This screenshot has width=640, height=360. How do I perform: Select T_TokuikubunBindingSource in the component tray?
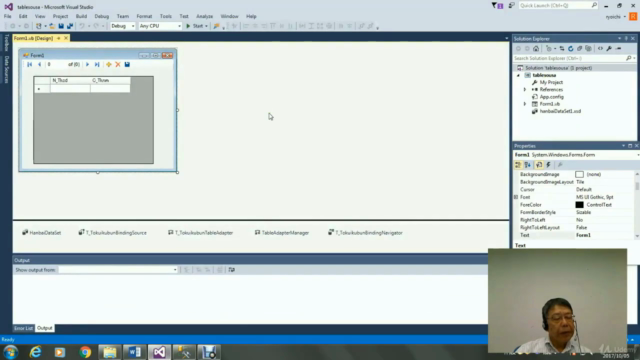pos(112,233)
